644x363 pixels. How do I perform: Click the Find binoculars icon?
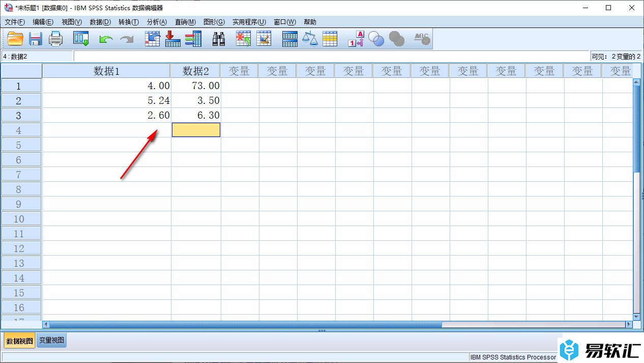[219, 39]
